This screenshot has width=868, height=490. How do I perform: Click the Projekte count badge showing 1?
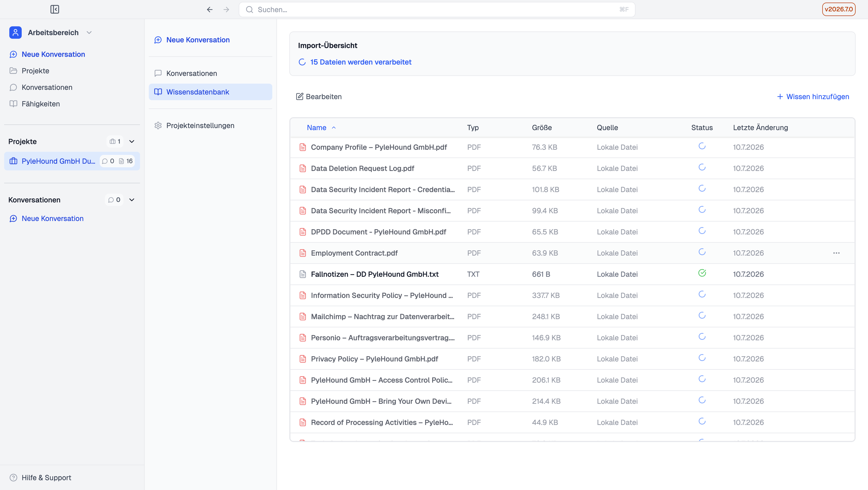pos(115,141)
